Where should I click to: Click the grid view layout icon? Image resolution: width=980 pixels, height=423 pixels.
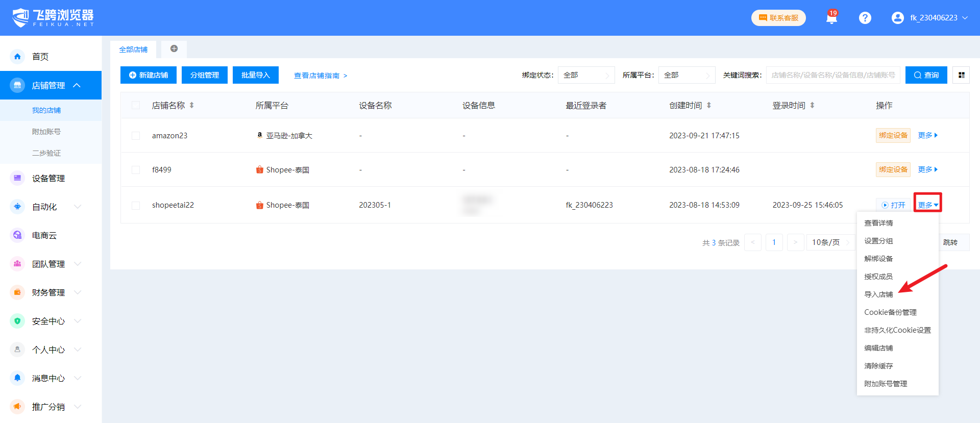(961, 75)
